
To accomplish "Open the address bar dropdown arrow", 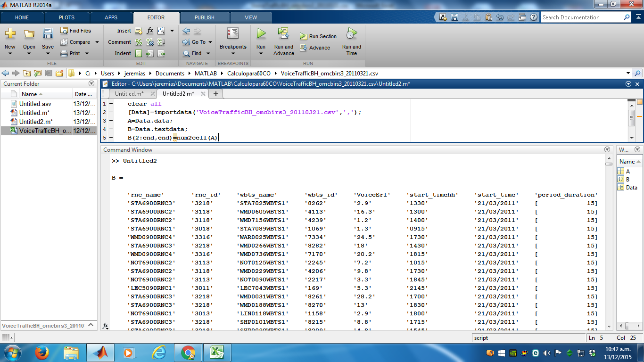I will coord(628,74).
